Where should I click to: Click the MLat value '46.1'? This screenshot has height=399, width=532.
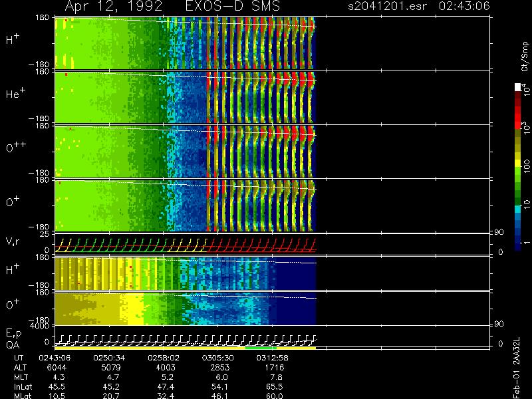point(220,396)
